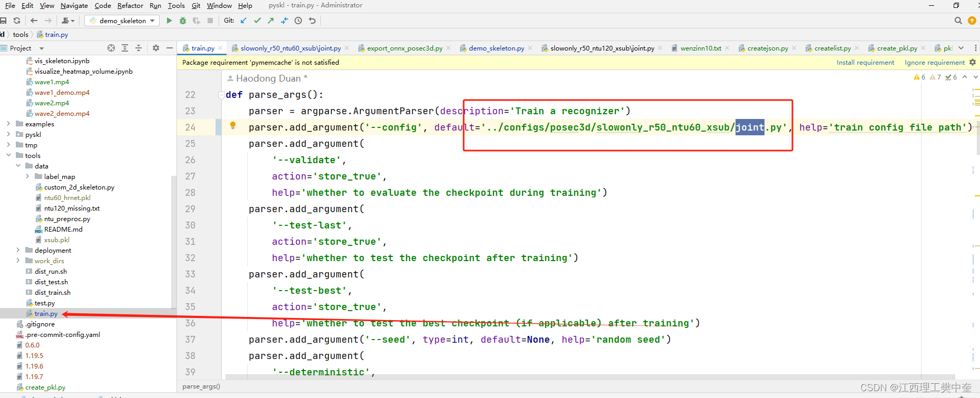Open the demo_skeleton run configuration dropdown
Image resolution: width=980 pixels, height=398 pixels.
click(122, 21)
